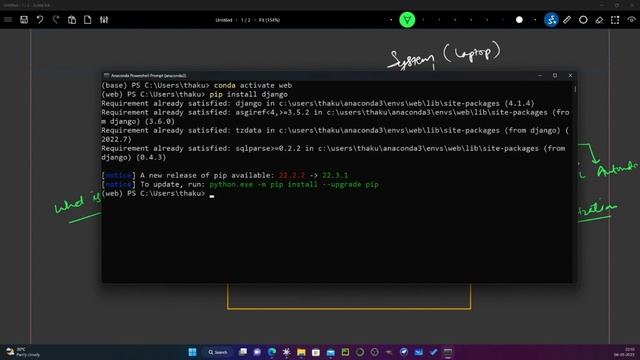The height and width of the screenshot is (360, 640).
Task: Open the blue checkmark To Do taskbar icon
Action: coord(433,352)
